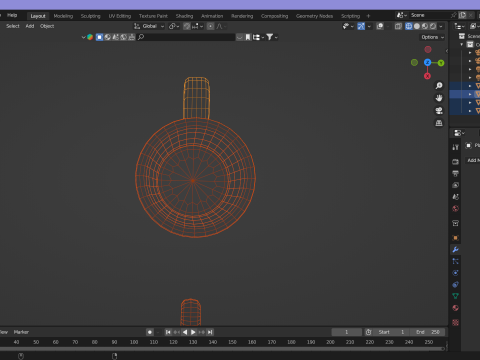Image resolution: width=480 pixels, height=360 pixels.
Task: Enable material preview shading
Action: click(425, 26)
